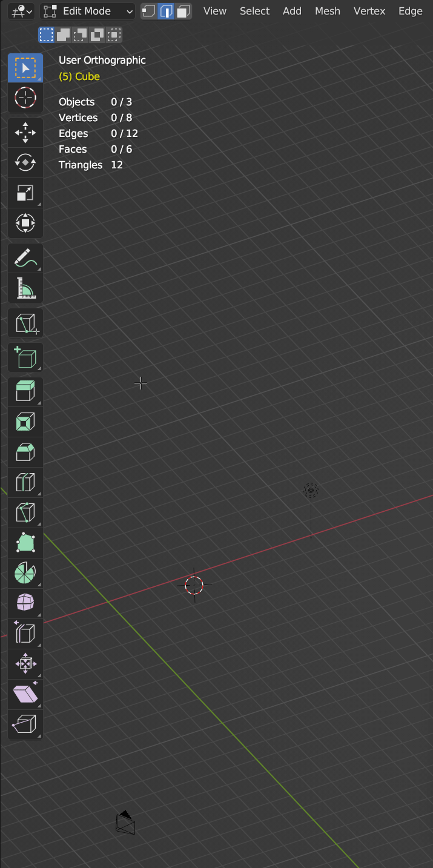
Task: Click the Vertices "0 / 8" statistic
Action: 121,118
